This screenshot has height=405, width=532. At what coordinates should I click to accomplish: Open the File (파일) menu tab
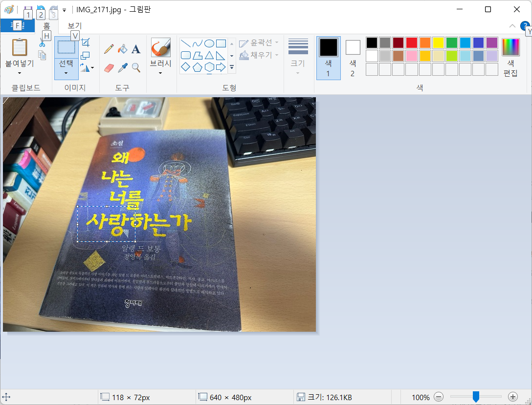(17, 25)
